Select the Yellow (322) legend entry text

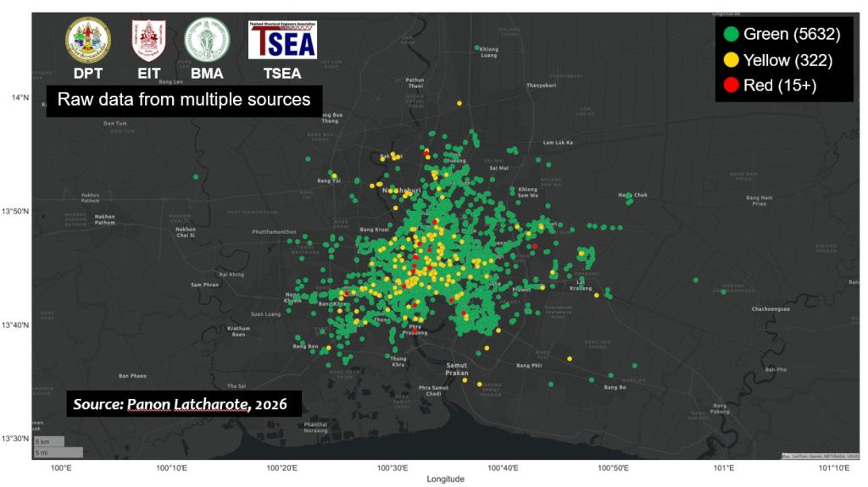pos(788,60)
